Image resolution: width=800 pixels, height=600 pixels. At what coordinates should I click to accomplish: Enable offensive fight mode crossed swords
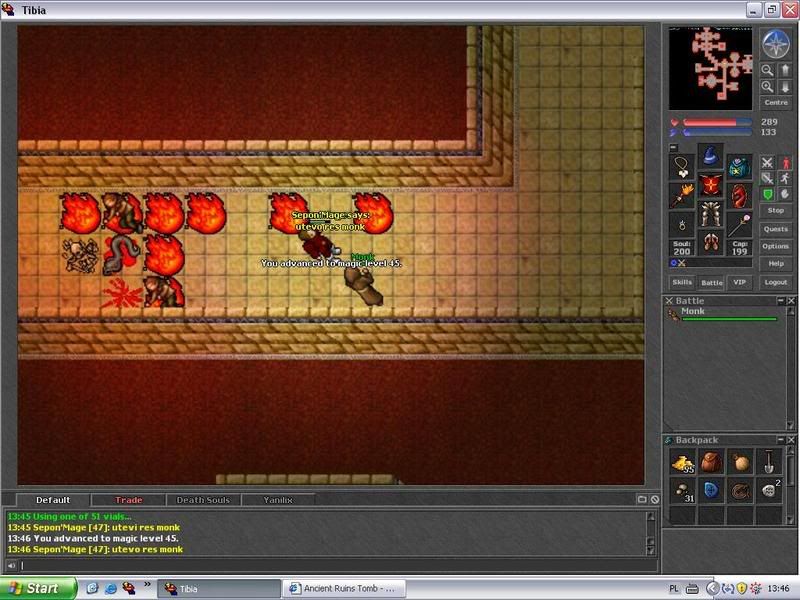point(767,163)
